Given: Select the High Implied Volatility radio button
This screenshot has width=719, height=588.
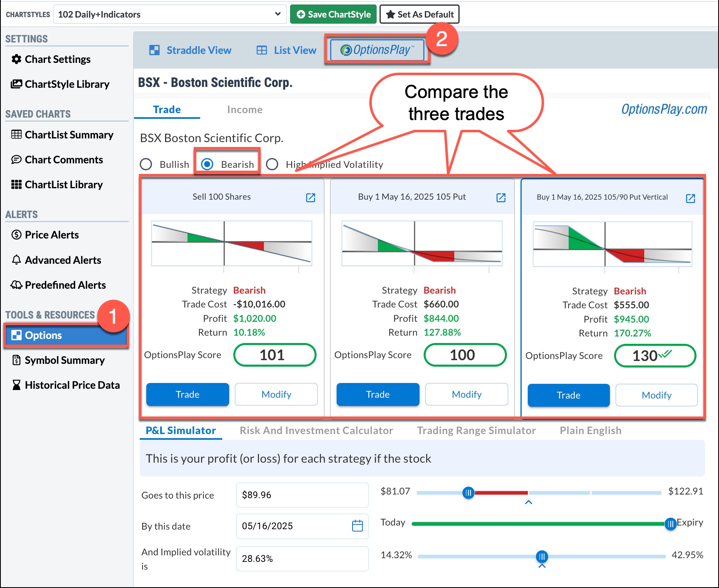Looking at the screenshot, I should pos(272,164).
